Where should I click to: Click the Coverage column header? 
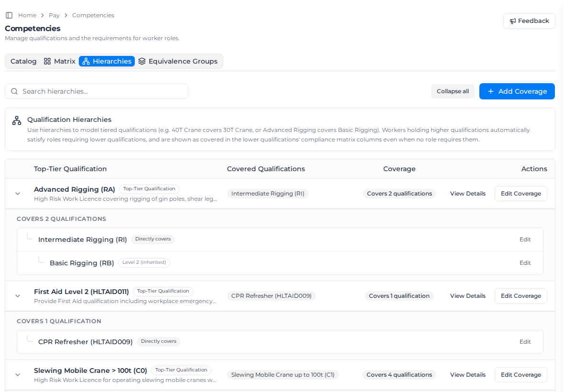(x=399, y=169)
